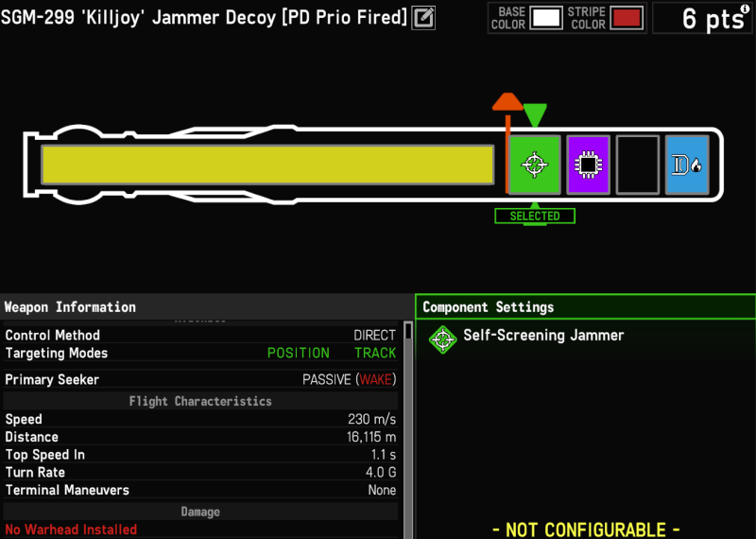Image resolution: width=756 pixels, height=539 pixels.
Task: Click the 'SELECTED' indicator label
Action: tap(535, 217)
